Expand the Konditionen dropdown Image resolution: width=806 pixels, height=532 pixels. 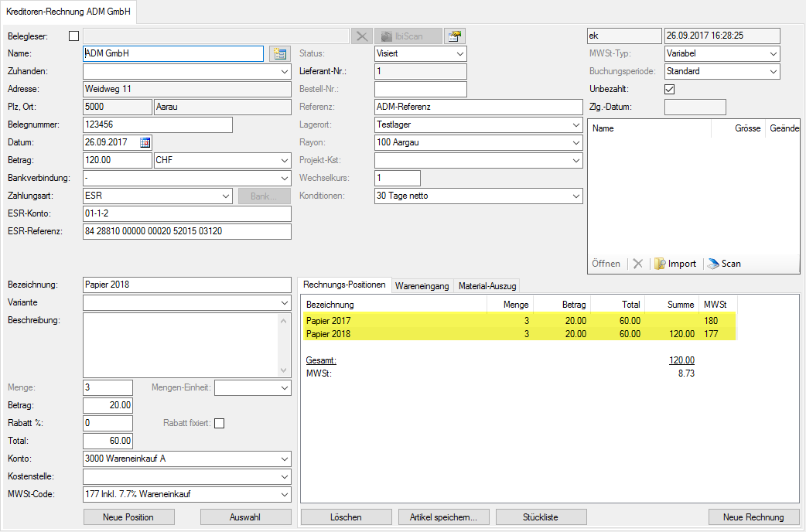pos(575,196)
